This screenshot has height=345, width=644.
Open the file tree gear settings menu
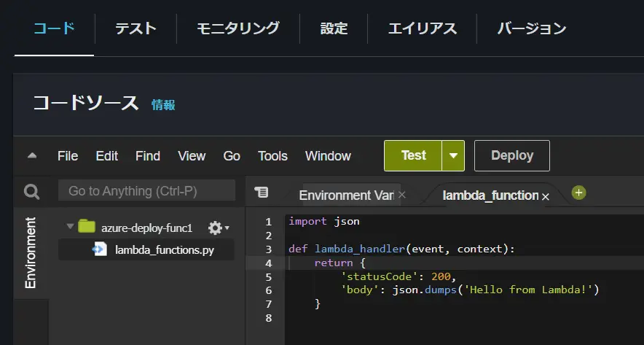pyautogui.click(x=218, y=228)
